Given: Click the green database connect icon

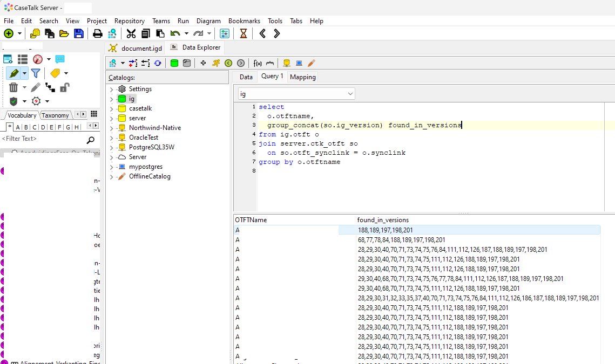Looking at the screenshot, I should (x=174, y=63).
